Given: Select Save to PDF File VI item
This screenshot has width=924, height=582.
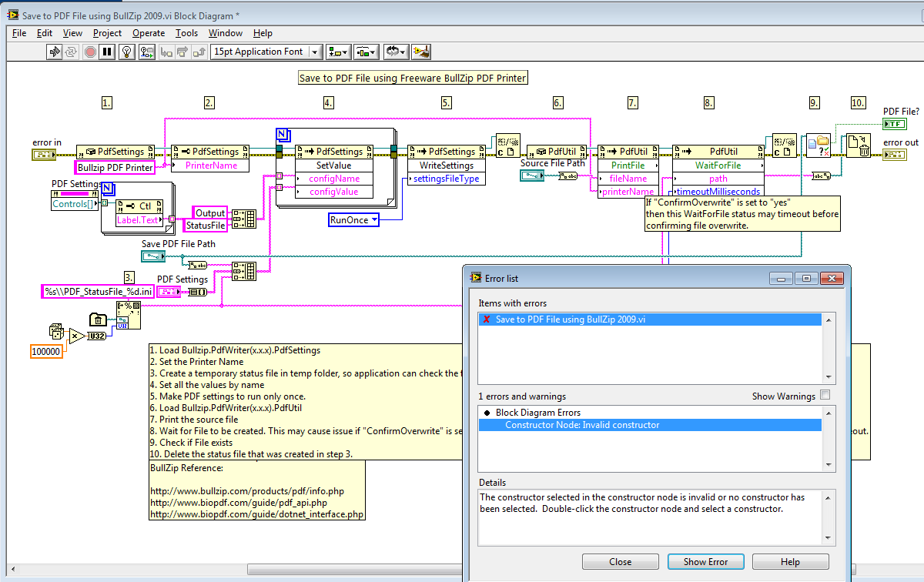Looking at the screenshot, I should point(570,319).
